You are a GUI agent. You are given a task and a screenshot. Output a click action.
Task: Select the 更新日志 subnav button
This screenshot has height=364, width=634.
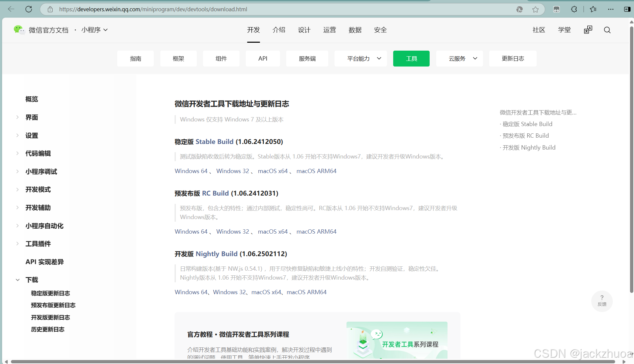click(513, 59)
